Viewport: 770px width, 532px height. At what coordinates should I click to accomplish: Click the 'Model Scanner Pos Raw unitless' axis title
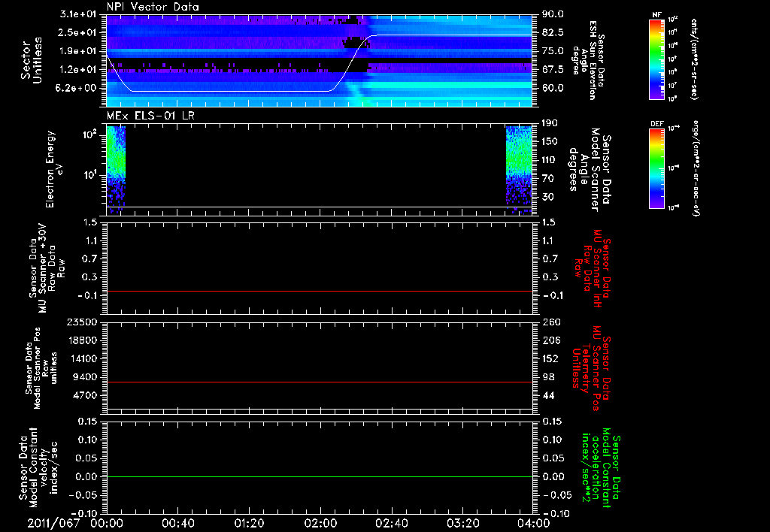tap(42, 368)
